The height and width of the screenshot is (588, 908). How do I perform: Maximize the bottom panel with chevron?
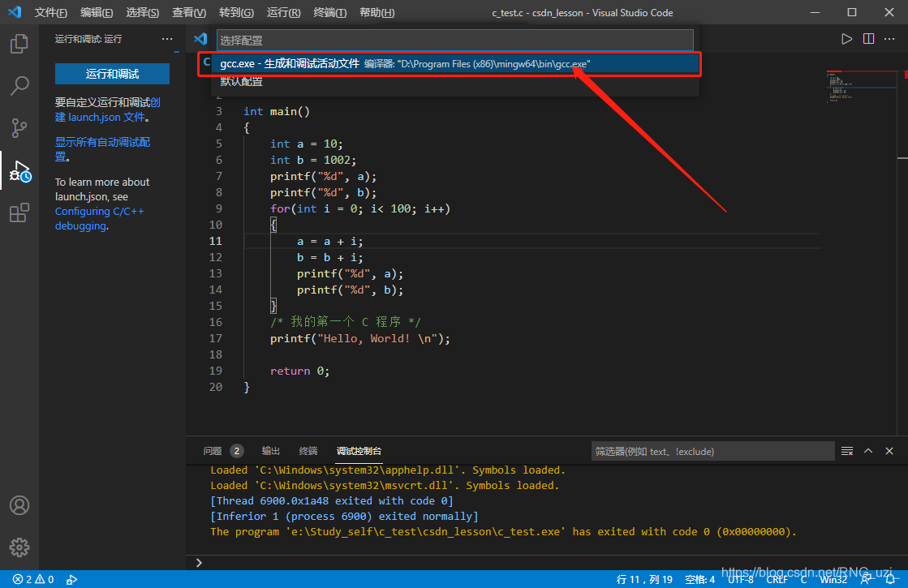coord(868,451)
